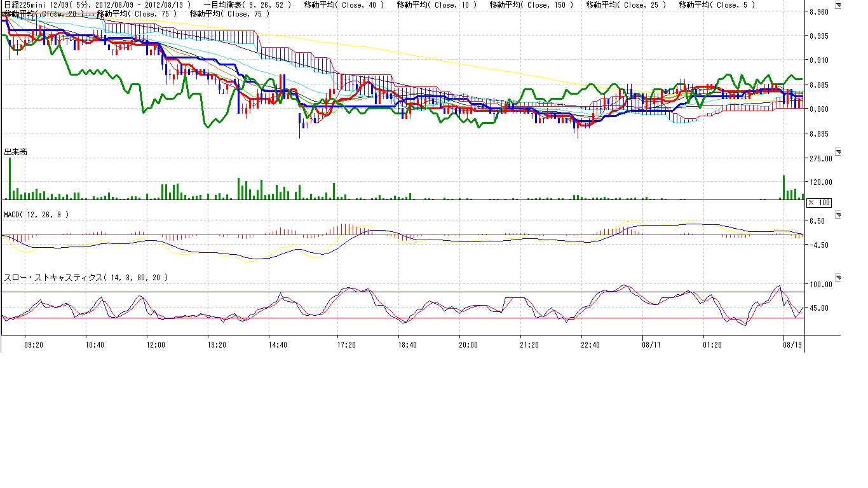868x488 pixels.
Task: Click the 出来高 volume panel label
Action: 15,152
